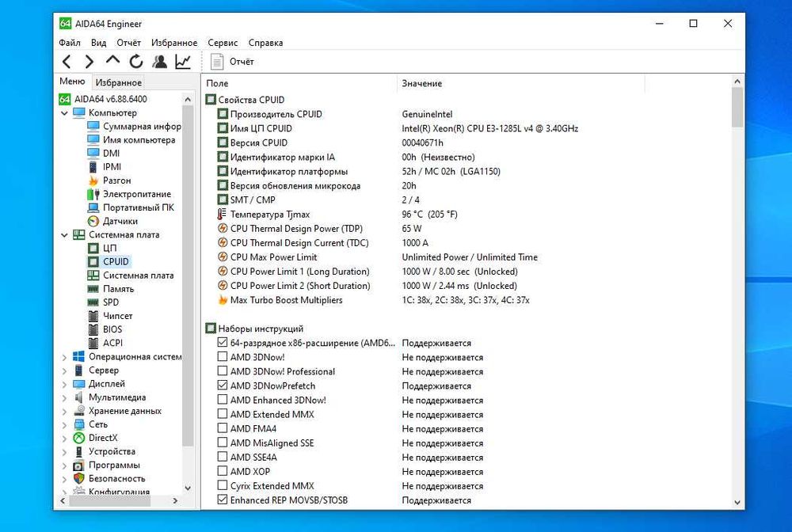Open the user manager toolbar icon
Image resolution: width=792 pixels, height=532 pixels.
[160, 62]
